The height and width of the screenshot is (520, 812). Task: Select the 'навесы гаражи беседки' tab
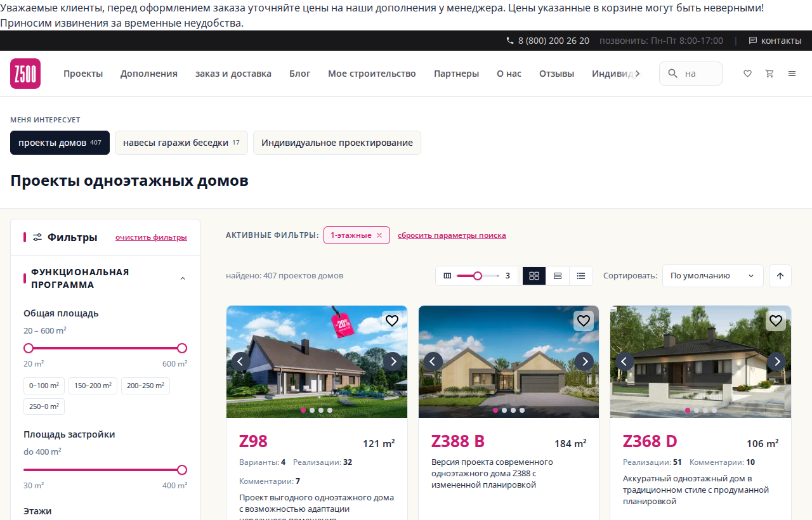[181, 143]
